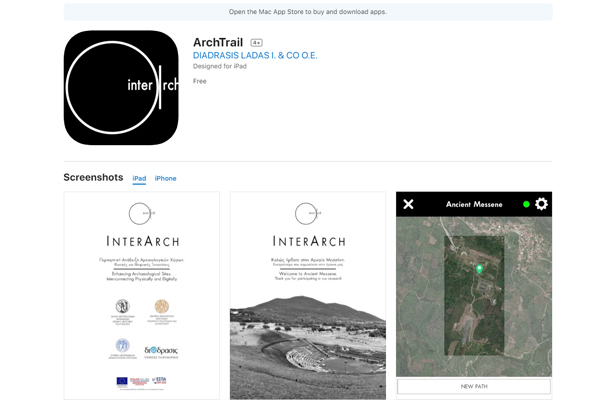Click the Screenshots section heading

(x=93, y=177)
